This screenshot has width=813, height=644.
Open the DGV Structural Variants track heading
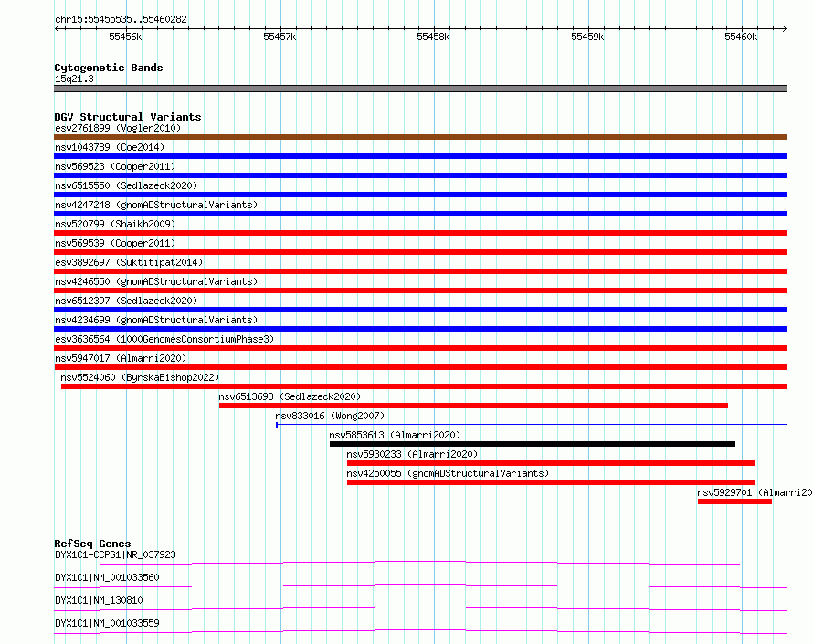click(128, 117)
